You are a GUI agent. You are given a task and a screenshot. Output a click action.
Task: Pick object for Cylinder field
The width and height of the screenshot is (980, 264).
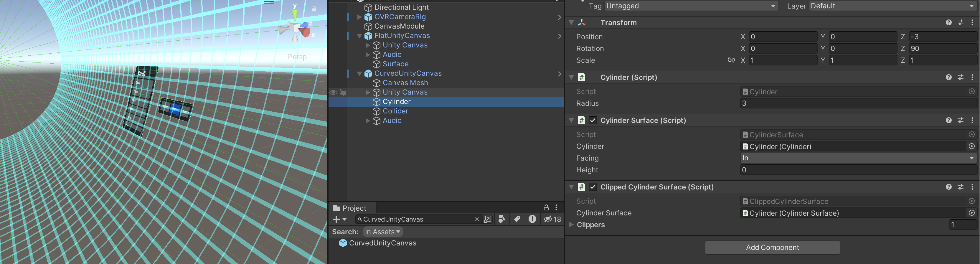tap(971, 146)
